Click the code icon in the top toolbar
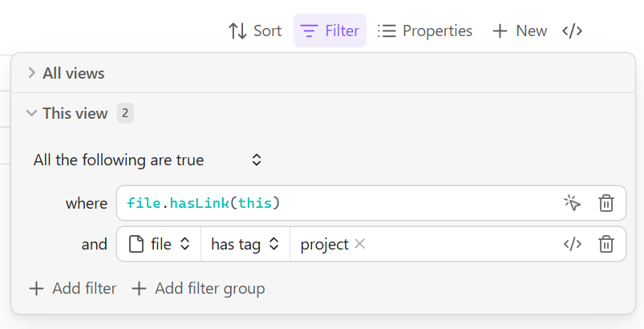Screen dimensions: 644x329 coord(572,31)
